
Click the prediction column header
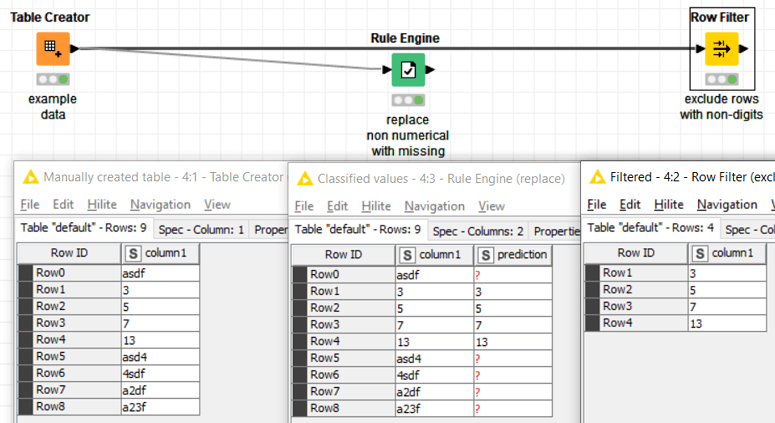(x=513, y=255)
